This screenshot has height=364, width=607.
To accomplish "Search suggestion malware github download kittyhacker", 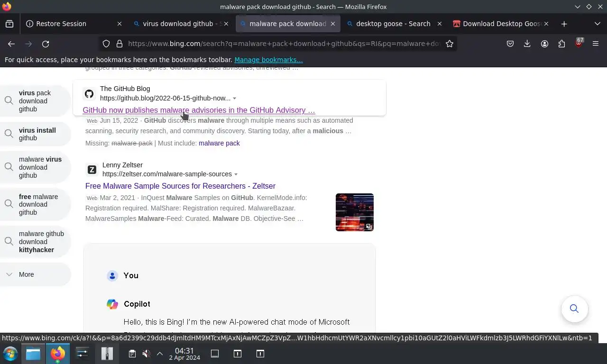I will click(x=36, y=242).
